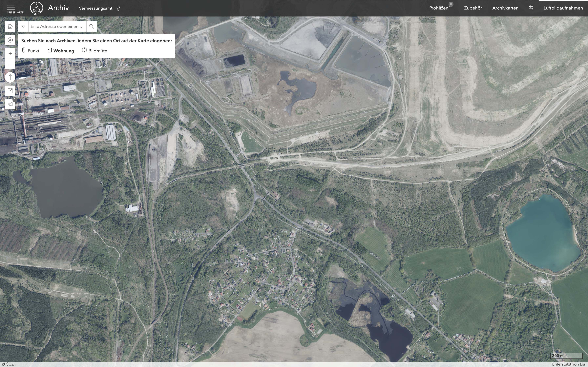Click the swap arrows between tabs
The height and width of the screenshot is (367, 588).
point(531,8)
